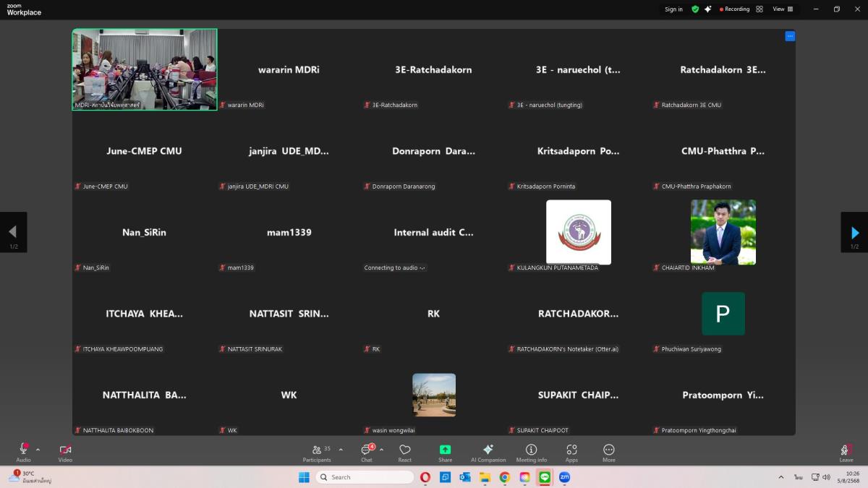868x488 pixels.
Task: Expand the Chat options arrow
Action: point(381,449)
